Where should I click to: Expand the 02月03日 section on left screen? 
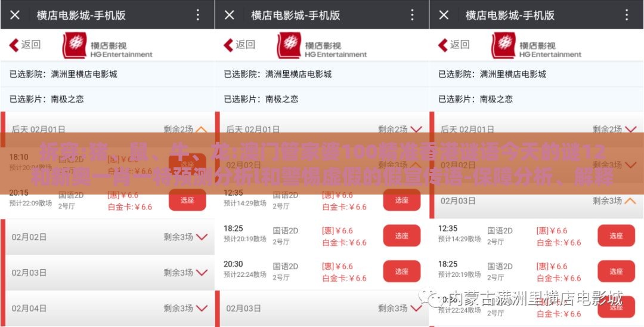(202, 273)
